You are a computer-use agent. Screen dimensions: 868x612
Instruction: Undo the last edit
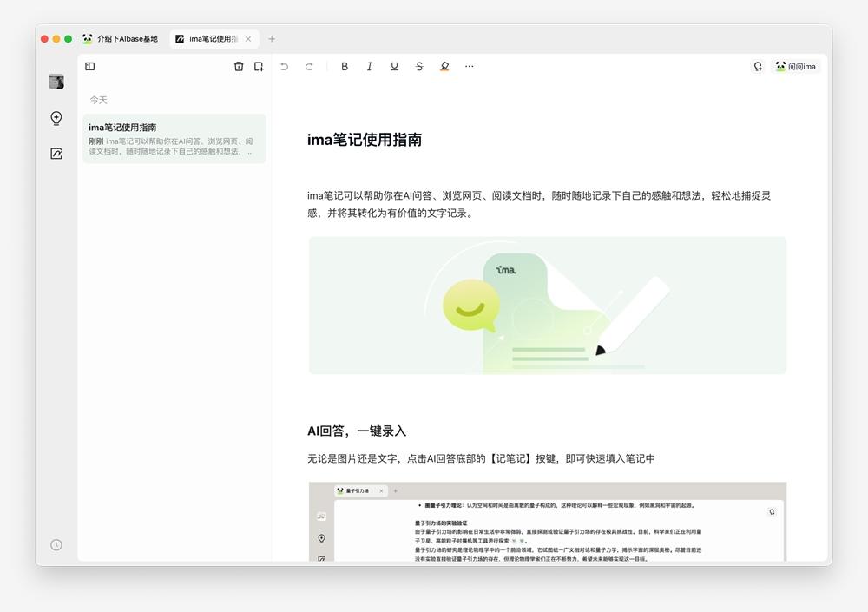click(x=284, y=66)
